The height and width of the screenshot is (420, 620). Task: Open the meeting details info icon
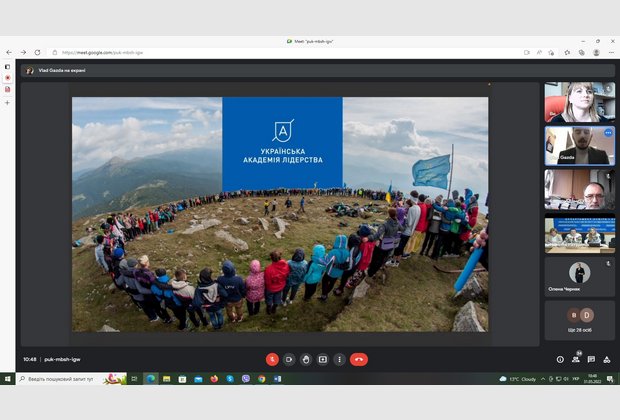click(x=560, y=359)
